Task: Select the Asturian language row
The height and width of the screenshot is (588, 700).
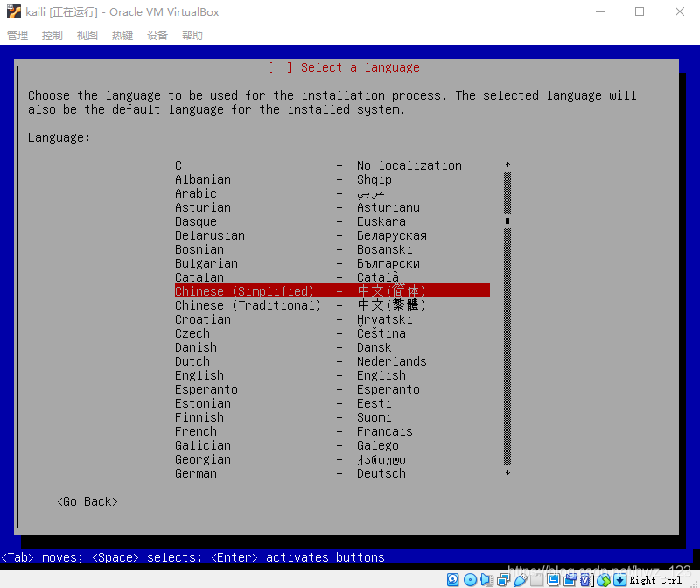Action: coord(332,207)
